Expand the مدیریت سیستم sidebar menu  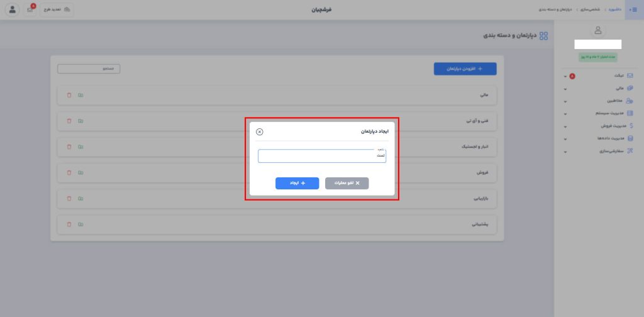[x=601, y=113]
